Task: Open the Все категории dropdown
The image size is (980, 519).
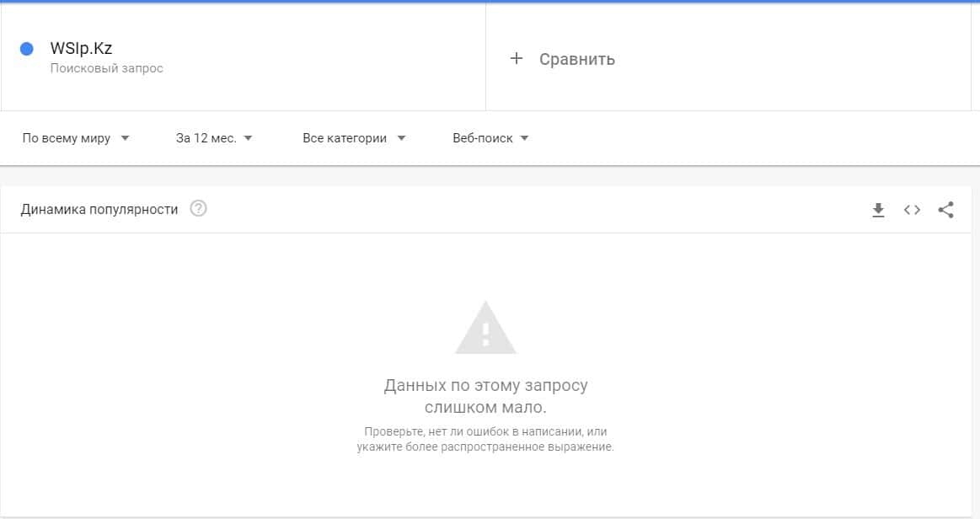Action: 354,138
